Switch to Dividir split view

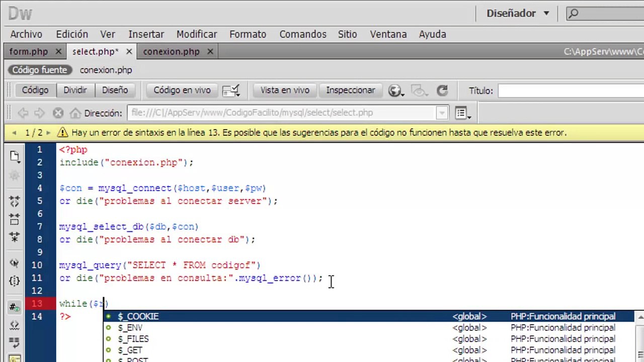pyautogui.click(x=75, y=90)
